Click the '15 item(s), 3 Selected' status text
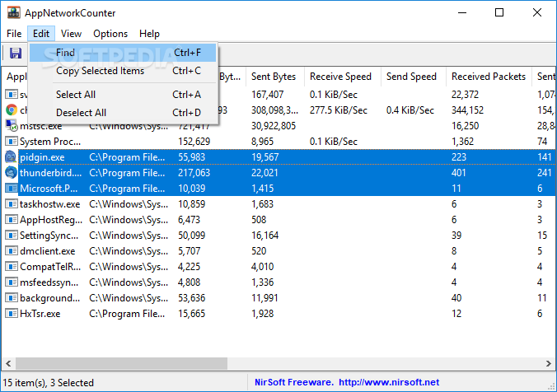The image size is (557, 392). pos(49,382)
